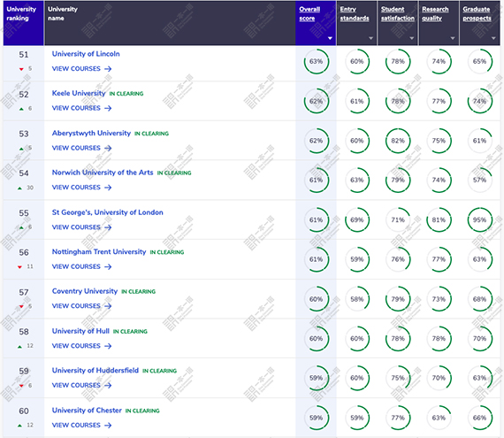Image resolution: width=504 pixels, height=438 pixels.
Task: Click Hull's 70% graduate prospects ring
Action: tap(480, 339)
